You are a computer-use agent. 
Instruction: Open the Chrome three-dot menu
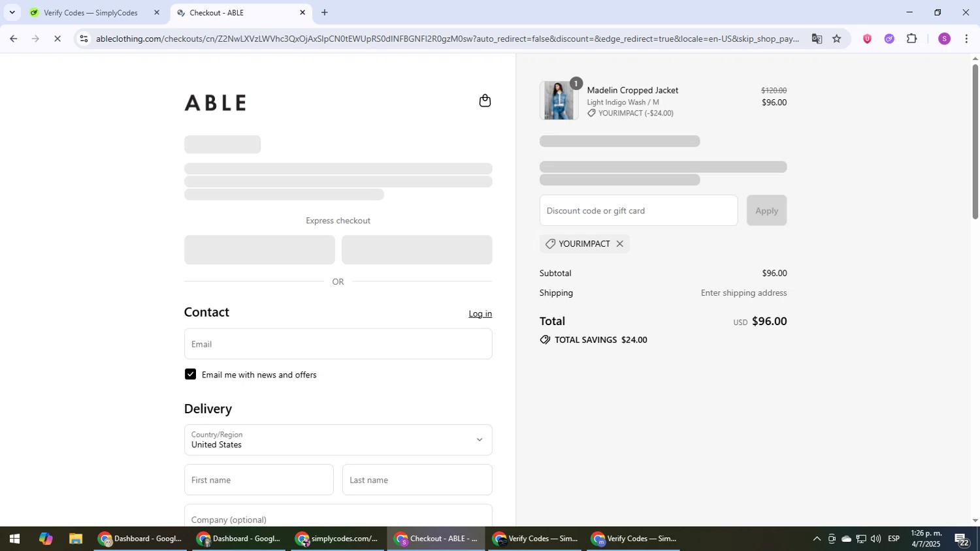coord(967,39)
